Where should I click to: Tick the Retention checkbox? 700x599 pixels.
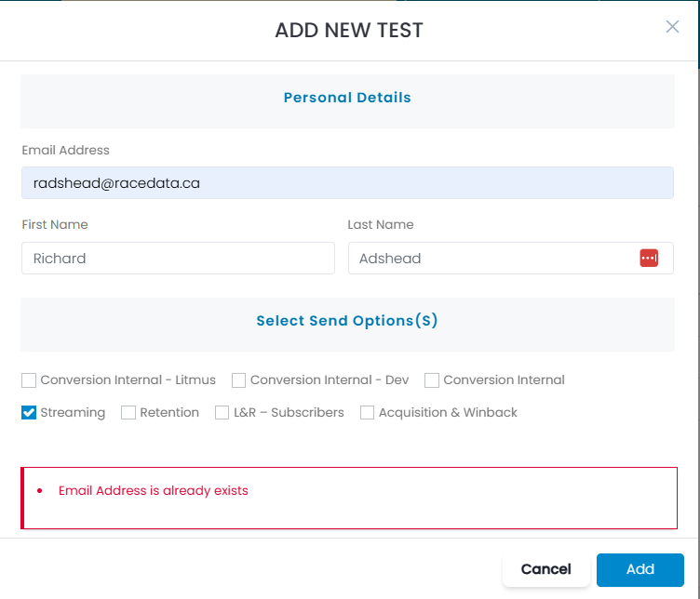128,413
